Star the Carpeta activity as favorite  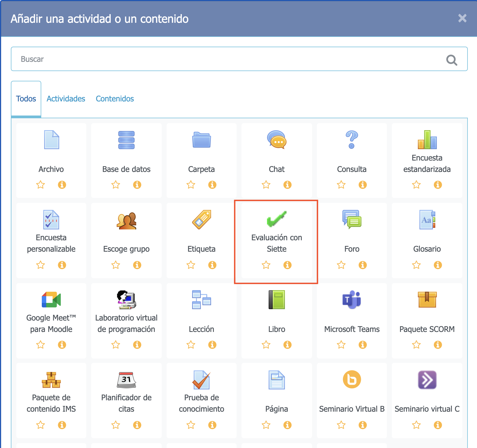[191, 185]
